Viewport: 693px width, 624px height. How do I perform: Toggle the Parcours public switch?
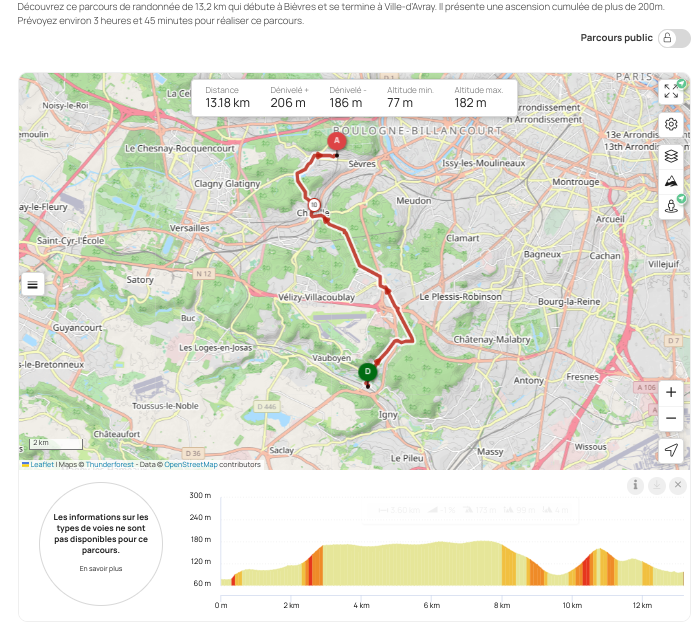click(x=674, y=38)
